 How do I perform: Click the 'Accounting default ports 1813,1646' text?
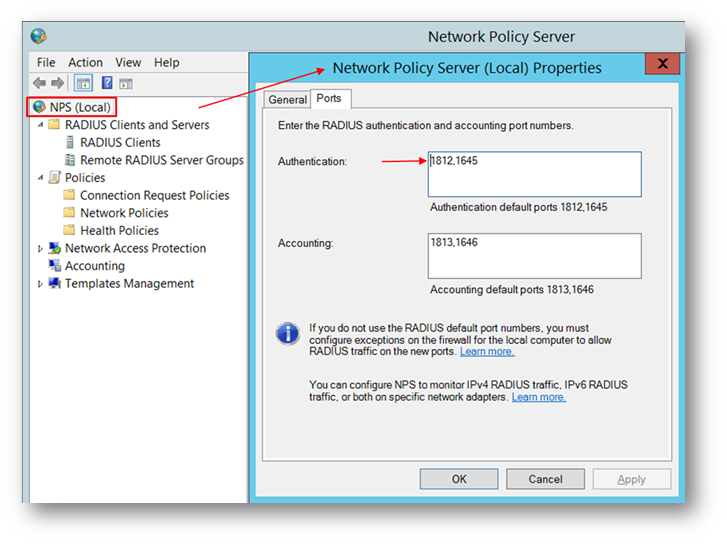[x=511, y=289]
